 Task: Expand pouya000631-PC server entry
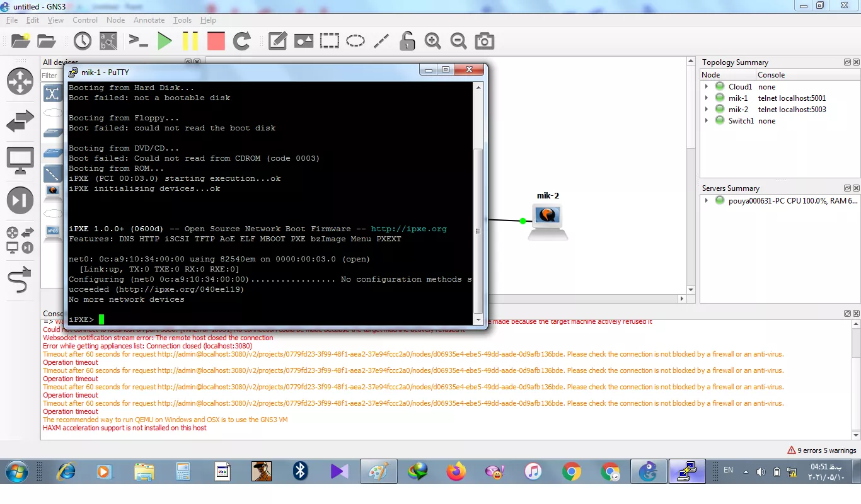pyautogui.click(x=707, y=201)
